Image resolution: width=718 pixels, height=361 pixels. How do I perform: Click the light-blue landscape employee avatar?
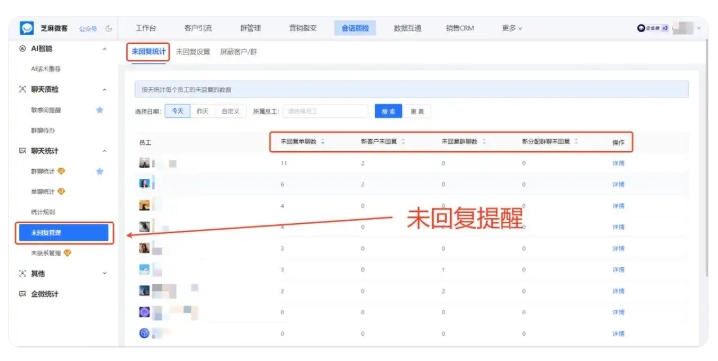coord(144,269)
